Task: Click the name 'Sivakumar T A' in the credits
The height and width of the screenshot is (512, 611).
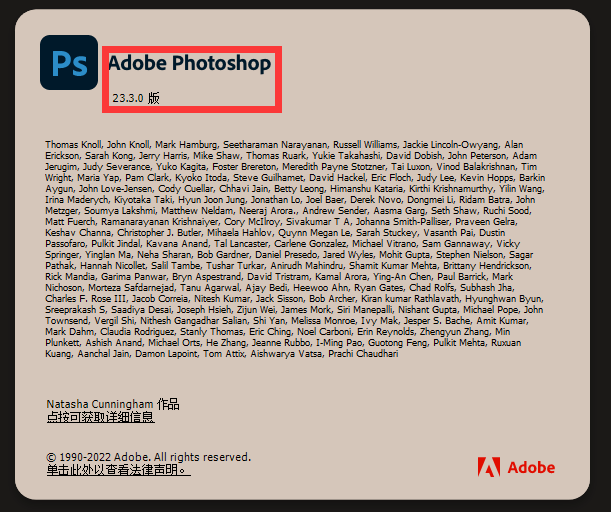Action: click(x=318, y=222)
